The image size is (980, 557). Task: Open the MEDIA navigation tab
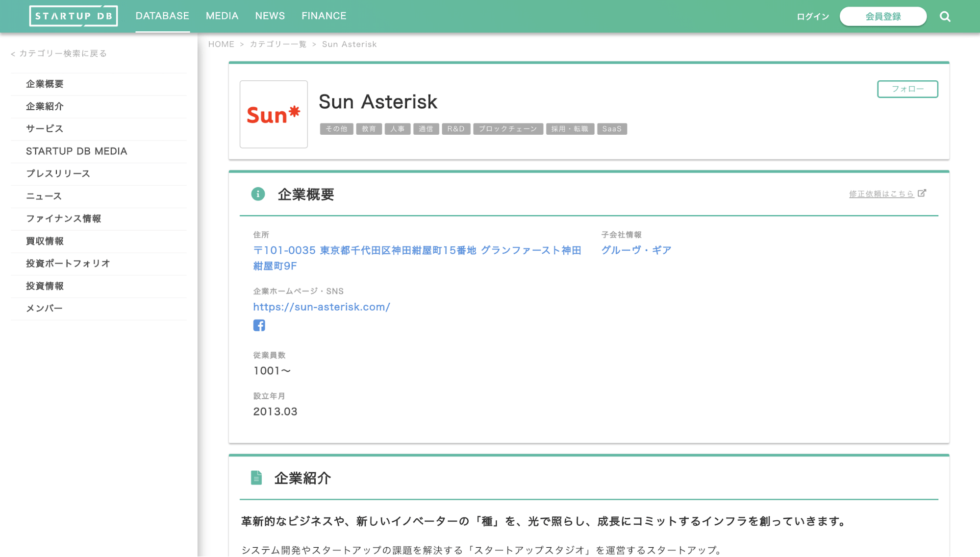222,15
